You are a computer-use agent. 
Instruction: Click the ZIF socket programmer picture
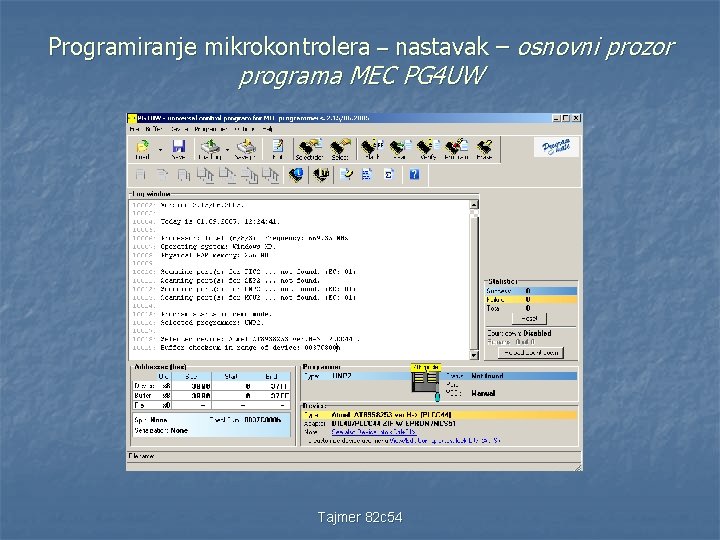click(426, 382)
